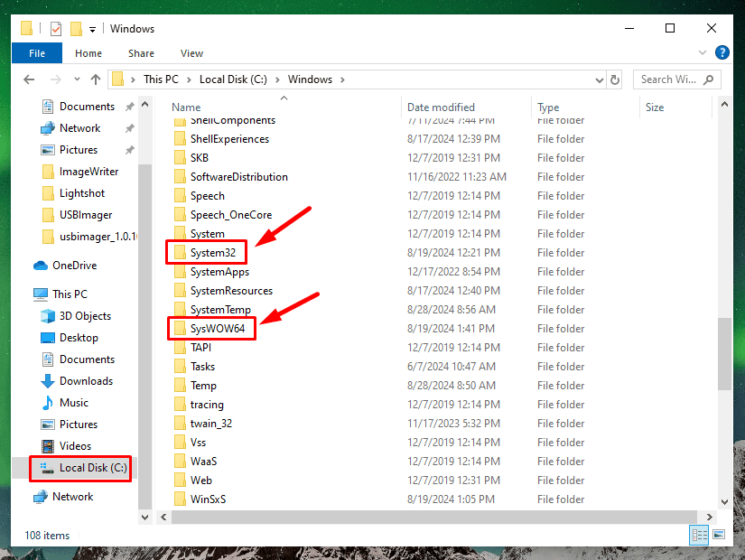Select the System32 folder
This screenshot has height=560, width=745.
213,253
